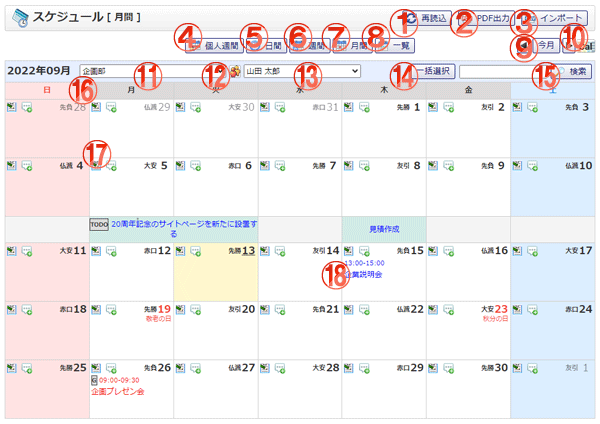600x424 pixels.
Task: Click the 再読込 reload button
Action: pyautogui.click(x=427, y=18)
